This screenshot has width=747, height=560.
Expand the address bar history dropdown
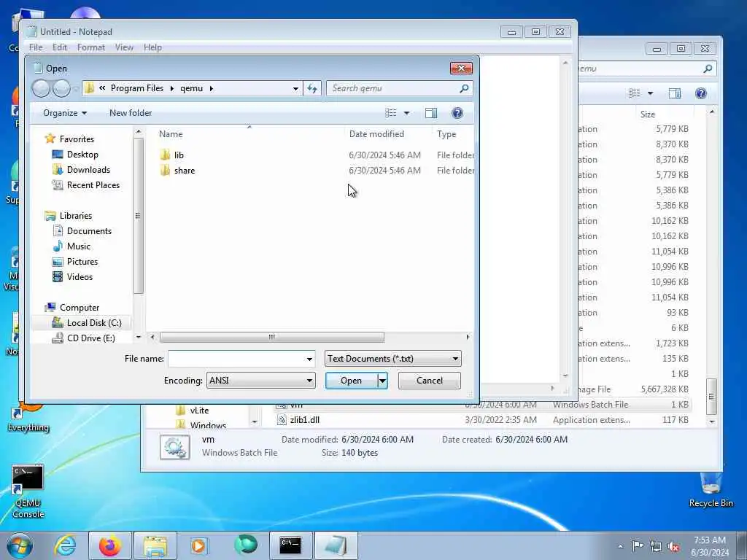pos(295,88)
